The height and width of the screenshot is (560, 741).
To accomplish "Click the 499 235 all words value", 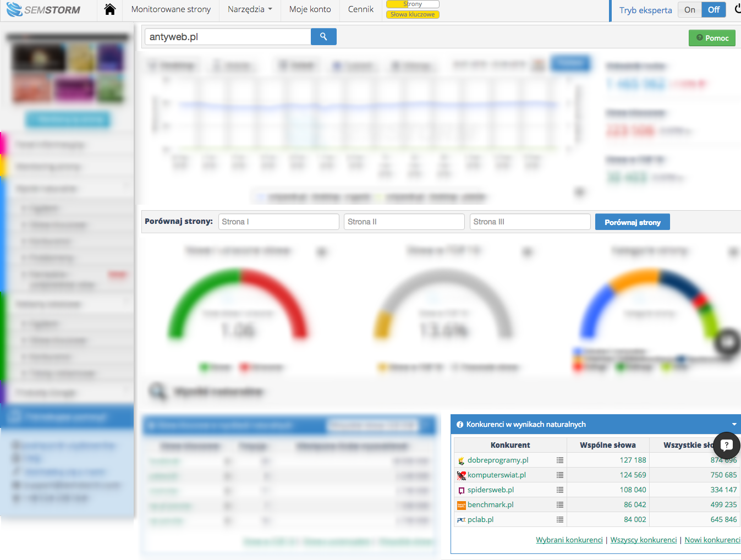I will click(723, 504).
